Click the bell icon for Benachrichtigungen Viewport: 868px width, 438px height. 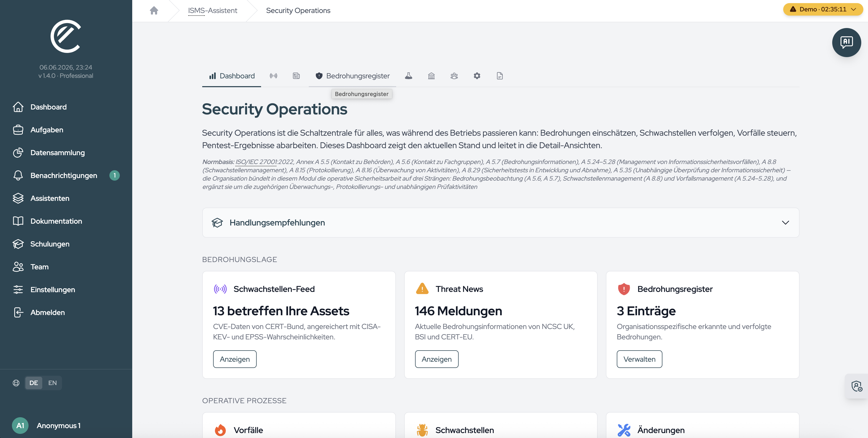(18, 175)
